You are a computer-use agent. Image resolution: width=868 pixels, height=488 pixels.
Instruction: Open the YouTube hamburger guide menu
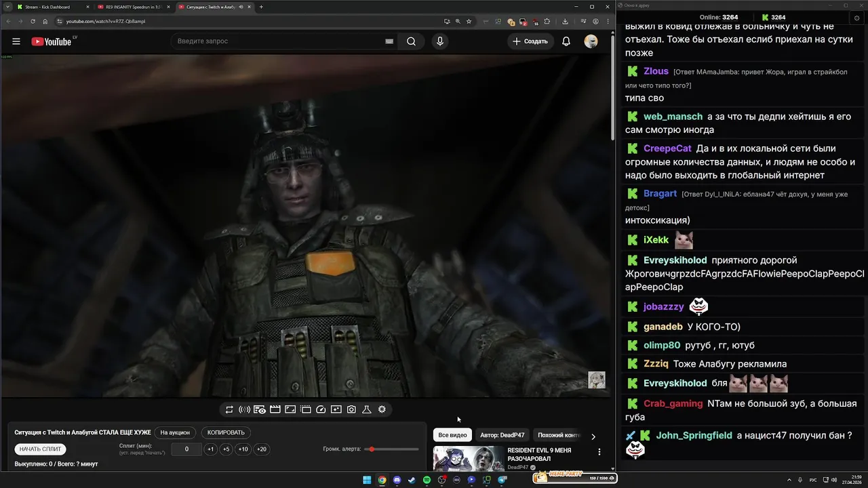(x=16, y=41)
